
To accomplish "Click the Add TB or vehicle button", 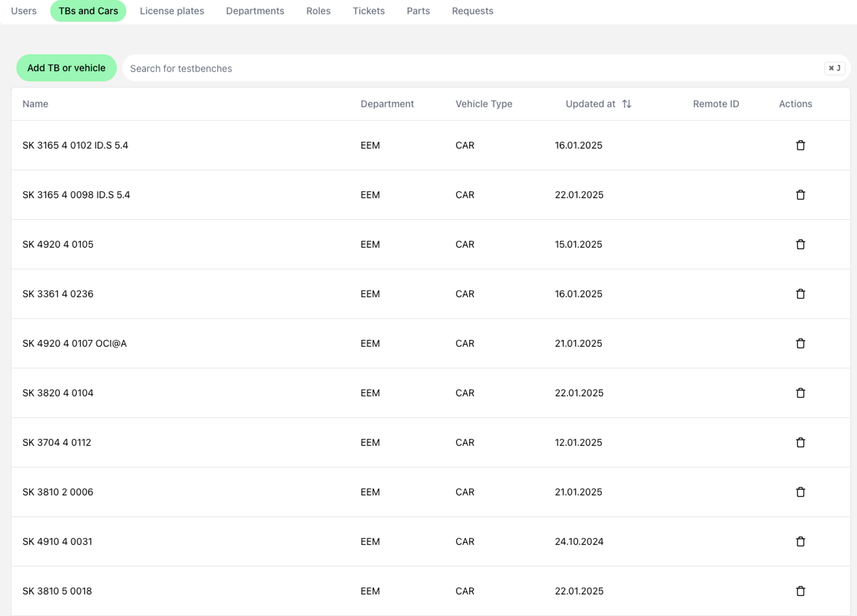I will 66,68.
